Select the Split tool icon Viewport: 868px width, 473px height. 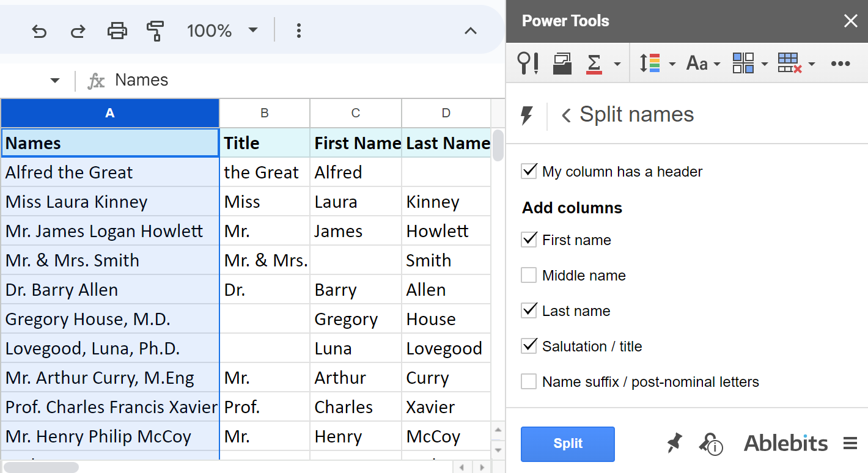pyautogui.click(x=744, y=63)
